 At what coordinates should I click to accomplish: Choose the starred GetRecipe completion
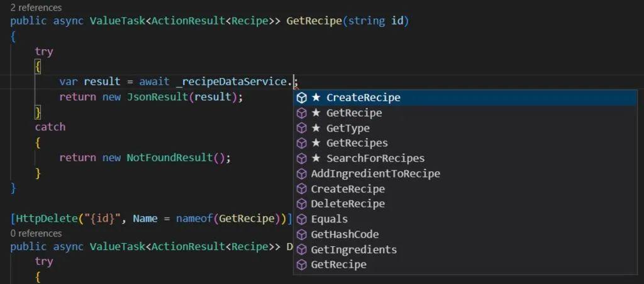pyautogui.click(x=465, y=113)
